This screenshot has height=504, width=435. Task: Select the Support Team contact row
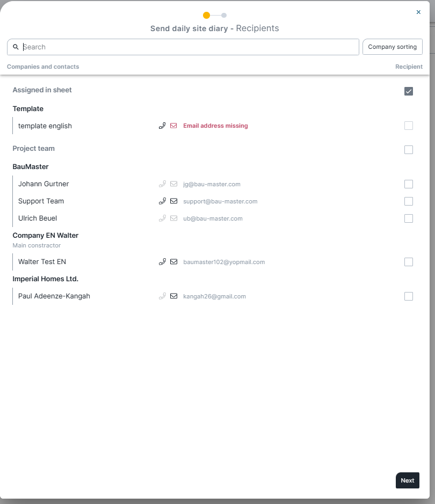pyautogui.click(x=213, y=201)
